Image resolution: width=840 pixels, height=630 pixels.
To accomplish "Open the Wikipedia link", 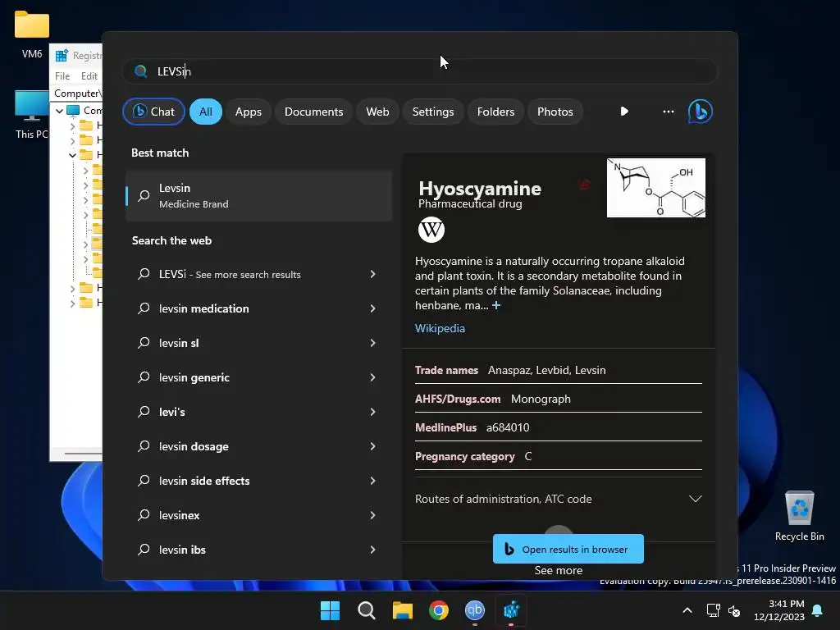I will 440,328.
